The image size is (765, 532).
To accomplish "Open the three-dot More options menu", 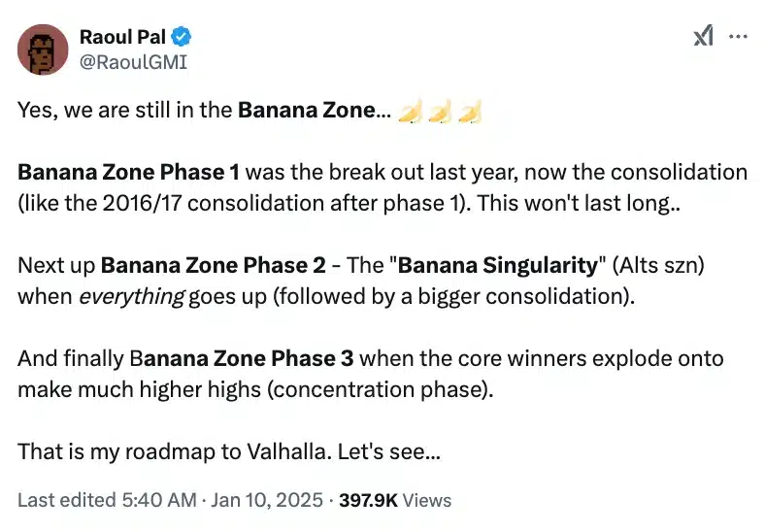I will coord(738,37).
